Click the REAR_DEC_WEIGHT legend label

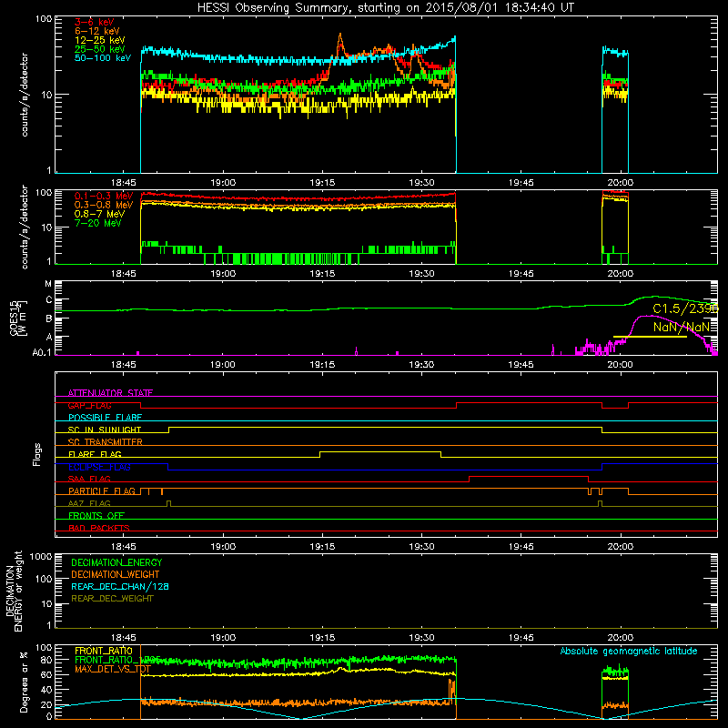[x=112, y=599]
